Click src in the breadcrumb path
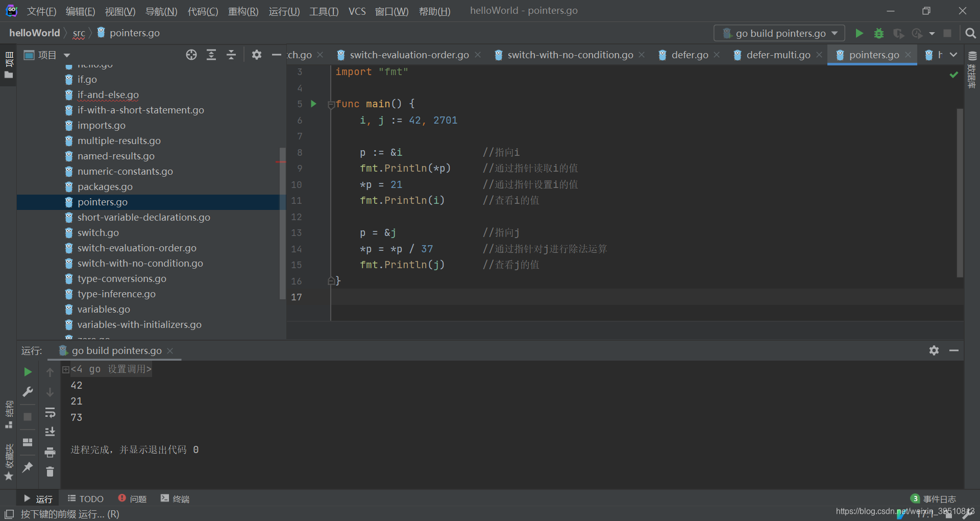Viewport: 980px width, 521px height. pos(79,33)
